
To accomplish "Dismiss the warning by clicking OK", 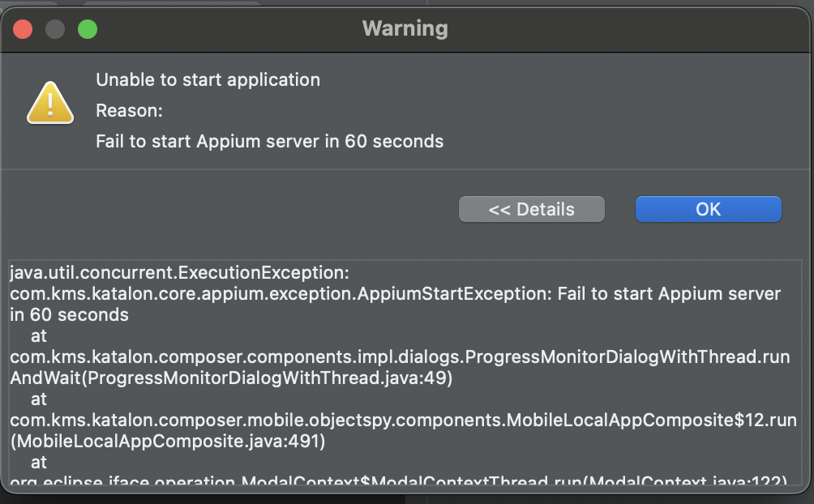I will 707,209.
